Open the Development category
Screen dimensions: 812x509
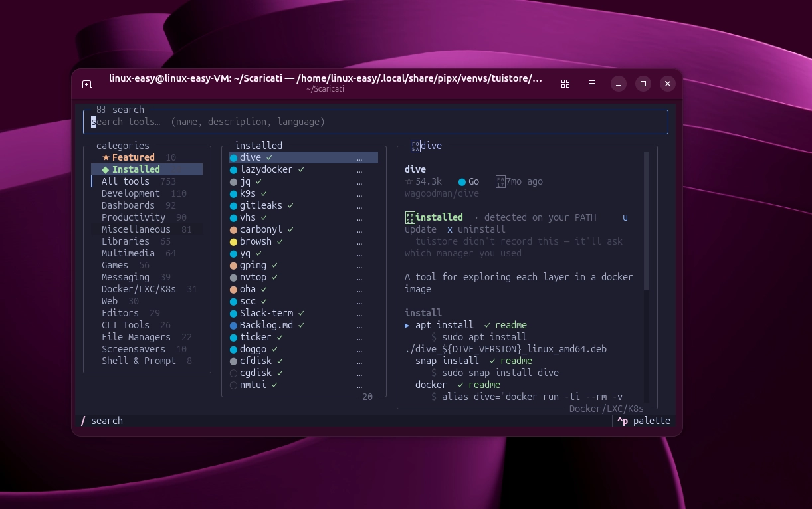[x=147, y=193]
